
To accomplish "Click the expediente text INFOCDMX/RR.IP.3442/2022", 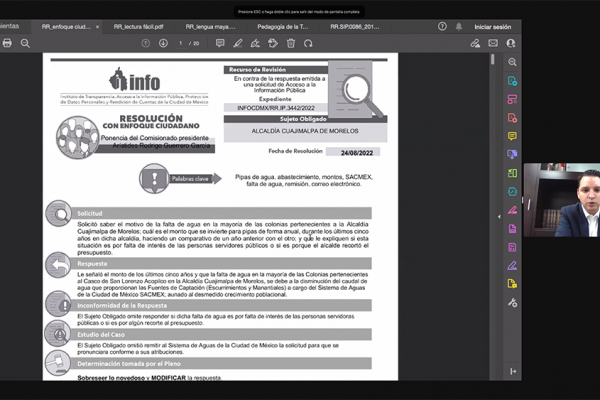I will tap(276, 108).
